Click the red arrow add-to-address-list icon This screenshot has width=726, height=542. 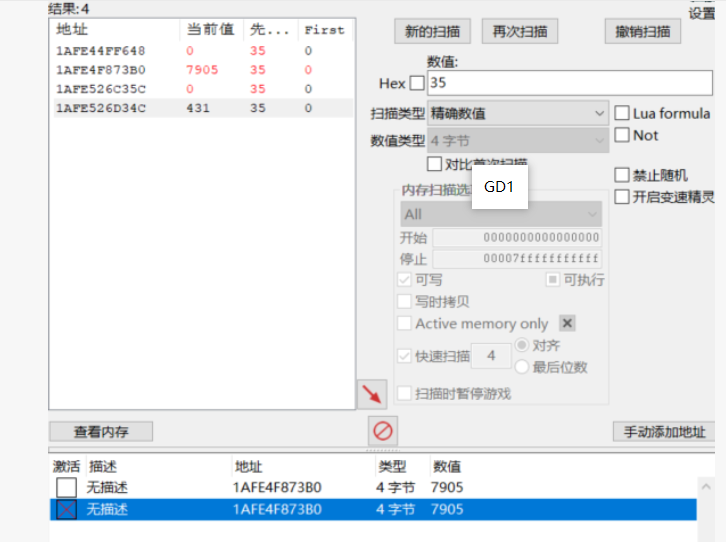372,394
